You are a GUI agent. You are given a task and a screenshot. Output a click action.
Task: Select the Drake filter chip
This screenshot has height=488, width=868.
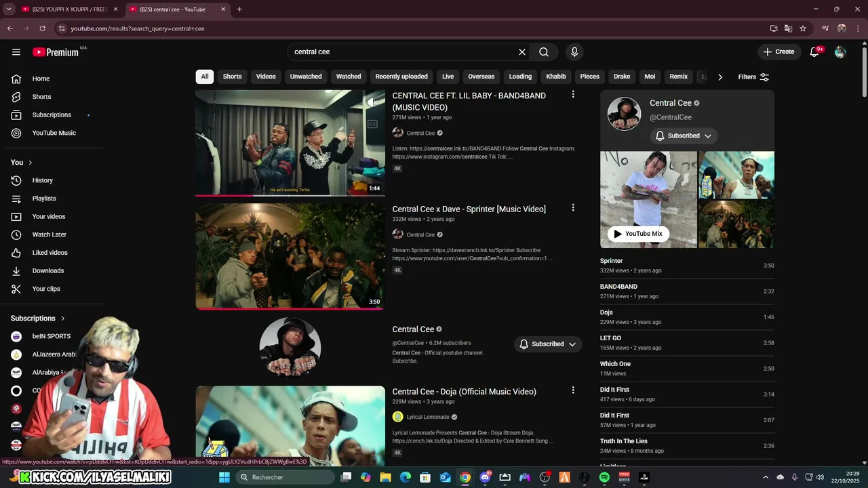[x=622, y=77]
